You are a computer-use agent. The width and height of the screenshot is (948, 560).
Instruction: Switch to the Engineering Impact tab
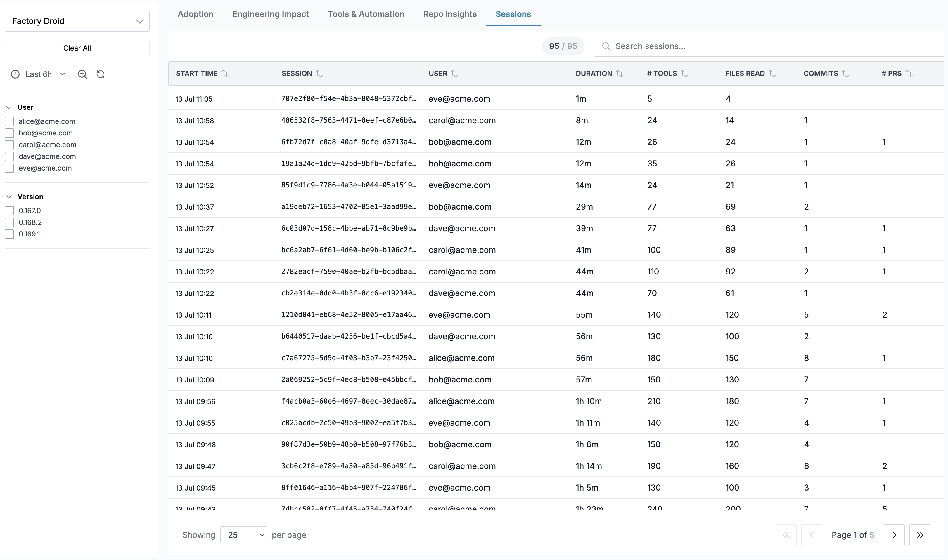(x=270, y=14)
